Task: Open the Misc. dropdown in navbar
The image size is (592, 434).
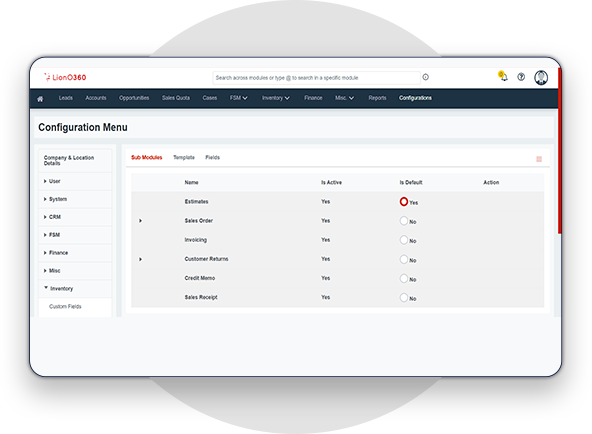Action: 344,98
